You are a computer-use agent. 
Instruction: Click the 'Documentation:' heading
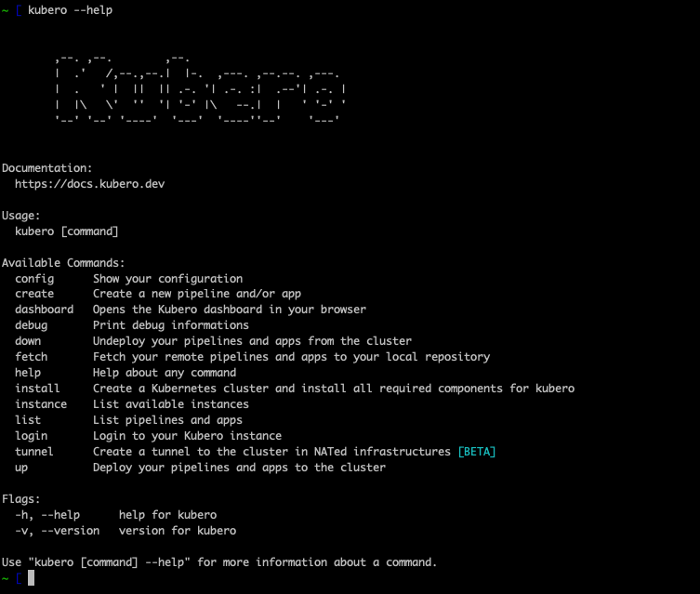pyautogui.click(x=46, y=168)
